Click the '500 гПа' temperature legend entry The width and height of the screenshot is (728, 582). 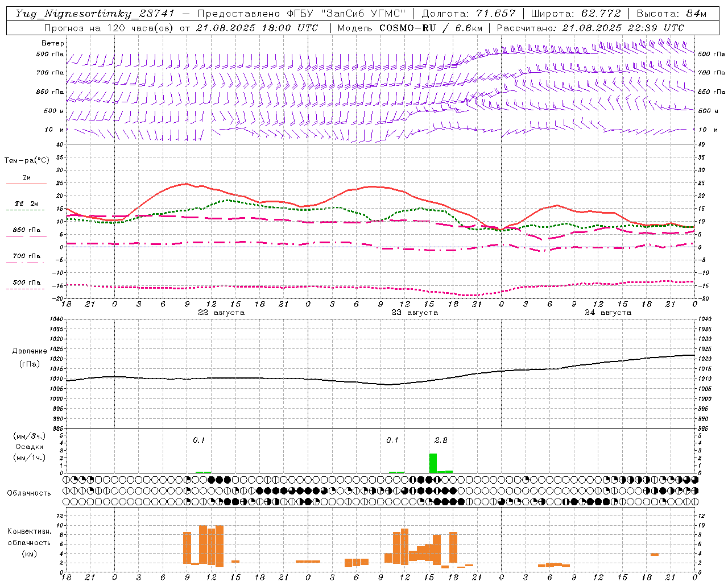click(26, 282)
